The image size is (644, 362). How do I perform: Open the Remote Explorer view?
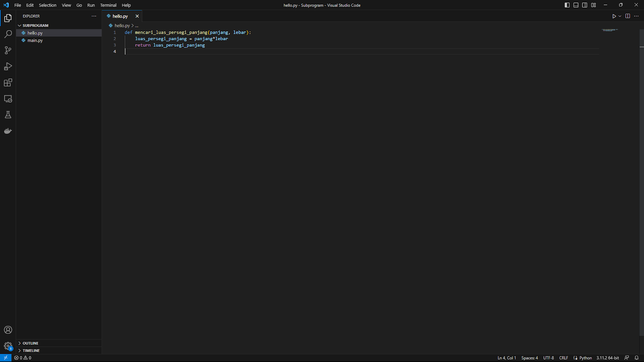tap(8, 99)
